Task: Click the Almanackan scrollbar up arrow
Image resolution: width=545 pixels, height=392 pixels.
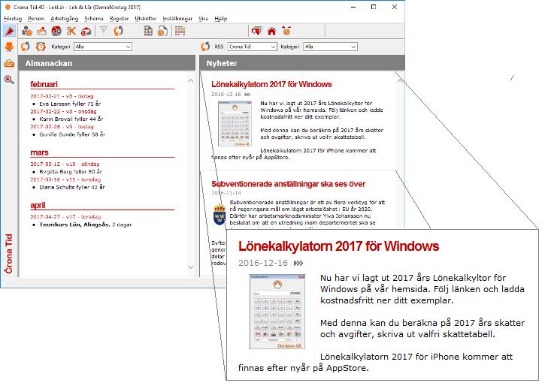Action: (191, 80)
